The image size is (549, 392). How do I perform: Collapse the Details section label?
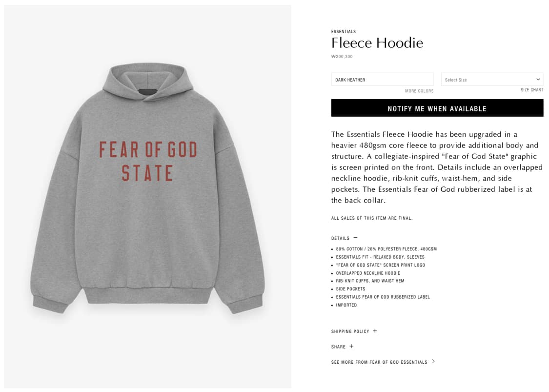tap(340, 238)
